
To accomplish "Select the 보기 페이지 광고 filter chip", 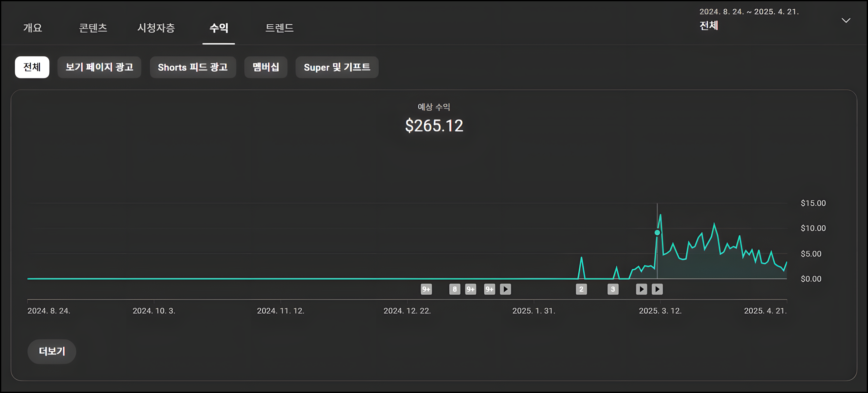I will tap(99, 67).
